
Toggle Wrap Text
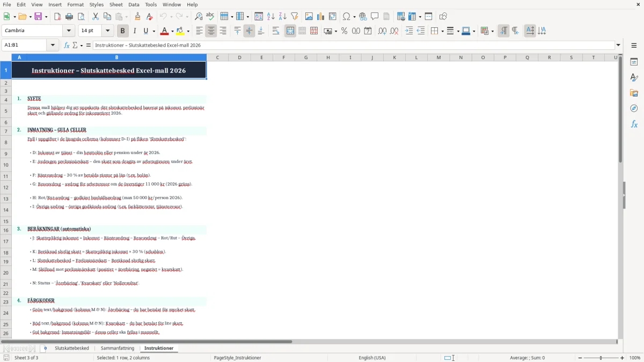(x=276, y=31)
